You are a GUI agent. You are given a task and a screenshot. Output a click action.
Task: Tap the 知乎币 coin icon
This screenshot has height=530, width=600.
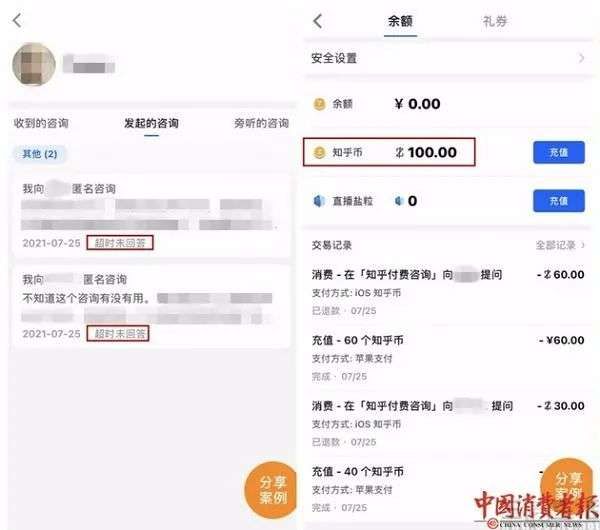pyautogui.click(x=320, y=152)
